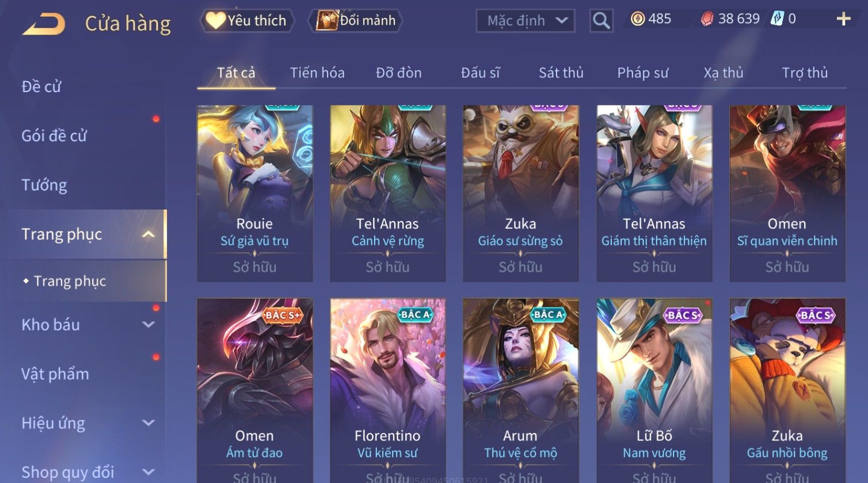Expand the Kho báu sidebar section
The width and height of the screenshot is (868, 483).
(x=149, y=325)
